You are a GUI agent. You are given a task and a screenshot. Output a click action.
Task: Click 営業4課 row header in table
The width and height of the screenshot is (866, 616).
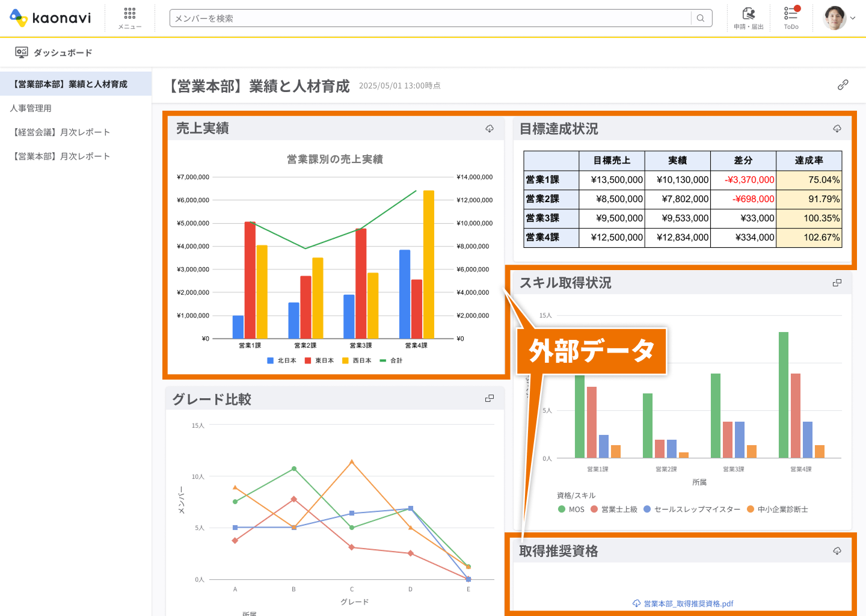pyautogui.click(x=551, y=238)
